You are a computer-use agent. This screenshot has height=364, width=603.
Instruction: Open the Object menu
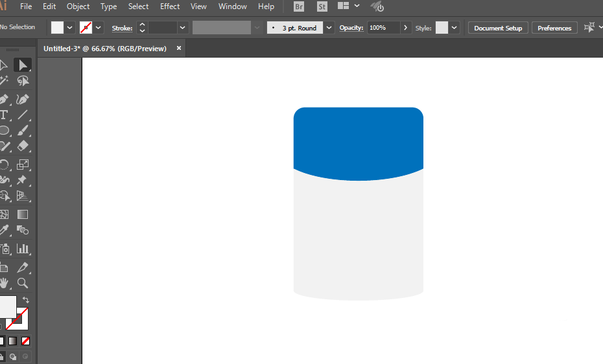coord(78,6)
